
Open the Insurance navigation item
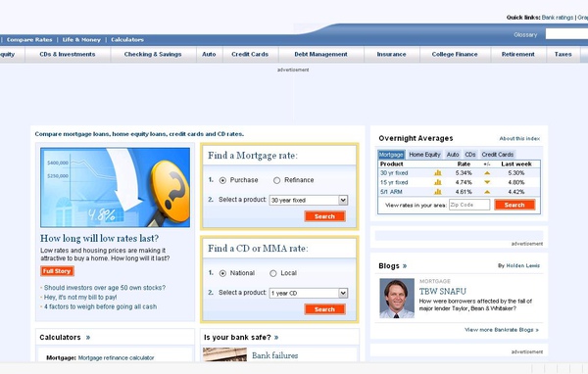tap(391, 55)
